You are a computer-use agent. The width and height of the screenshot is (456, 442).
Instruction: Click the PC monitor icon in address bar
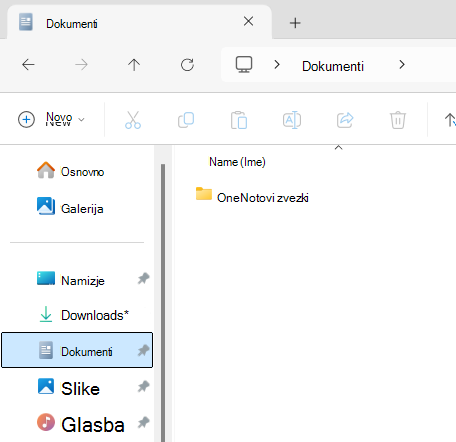[x=244, y=64]
